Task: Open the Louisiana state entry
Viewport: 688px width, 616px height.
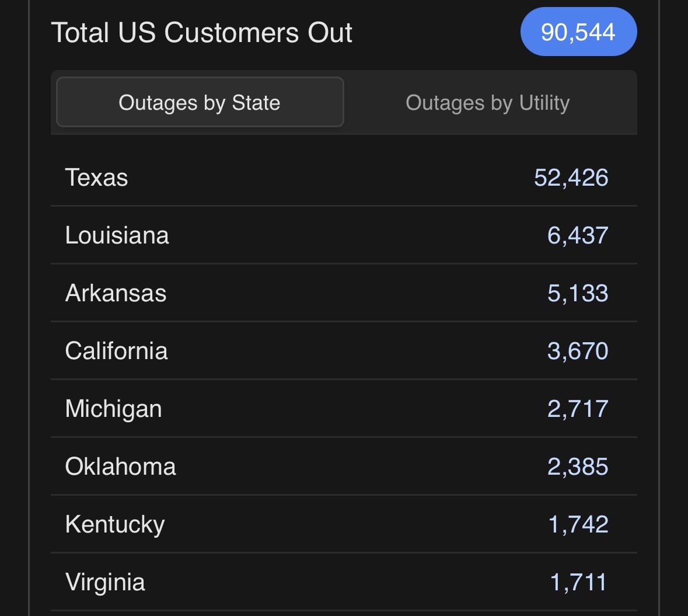Action: click(x=117, y=235)
